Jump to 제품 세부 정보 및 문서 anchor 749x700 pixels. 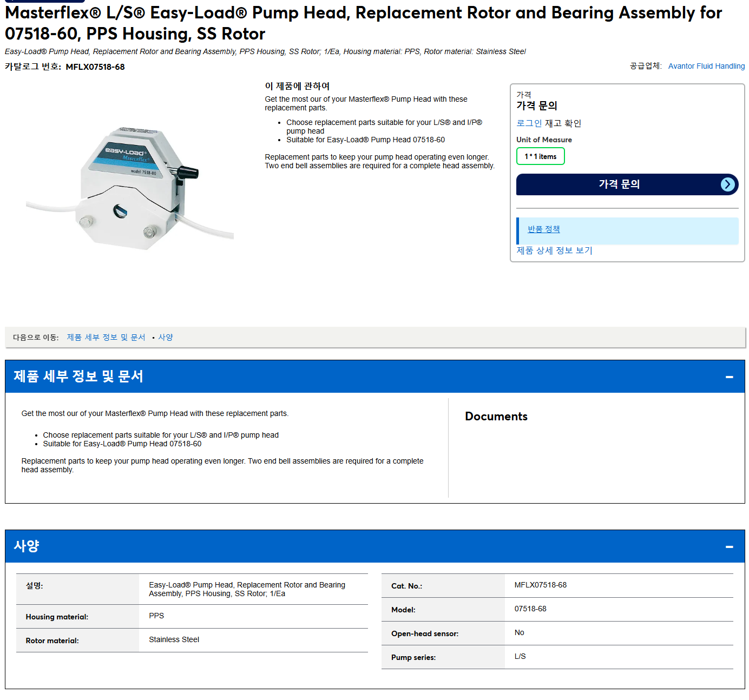pyautogui.click(x=106, y=337)
